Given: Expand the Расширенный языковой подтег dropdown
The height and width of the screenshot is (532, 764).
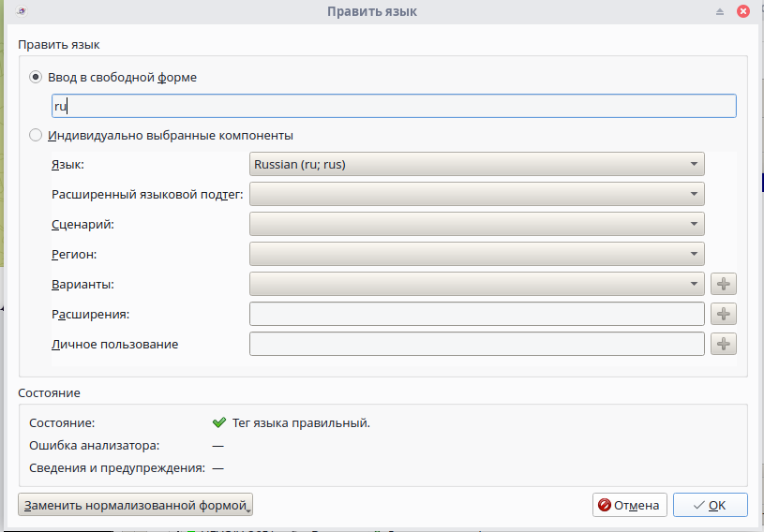Looking at the screenshot, I should pyautogui.click(x=477, y=194).
